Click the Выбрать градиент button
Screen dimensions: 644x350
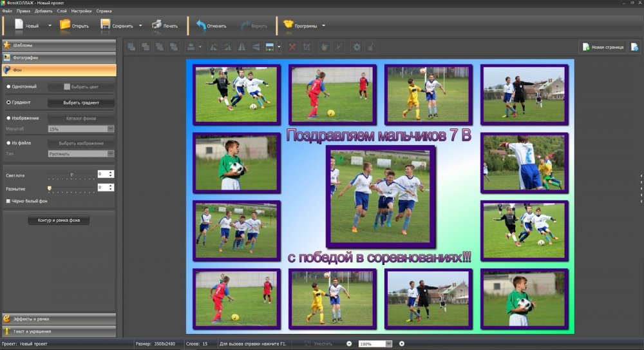point(80,102)
